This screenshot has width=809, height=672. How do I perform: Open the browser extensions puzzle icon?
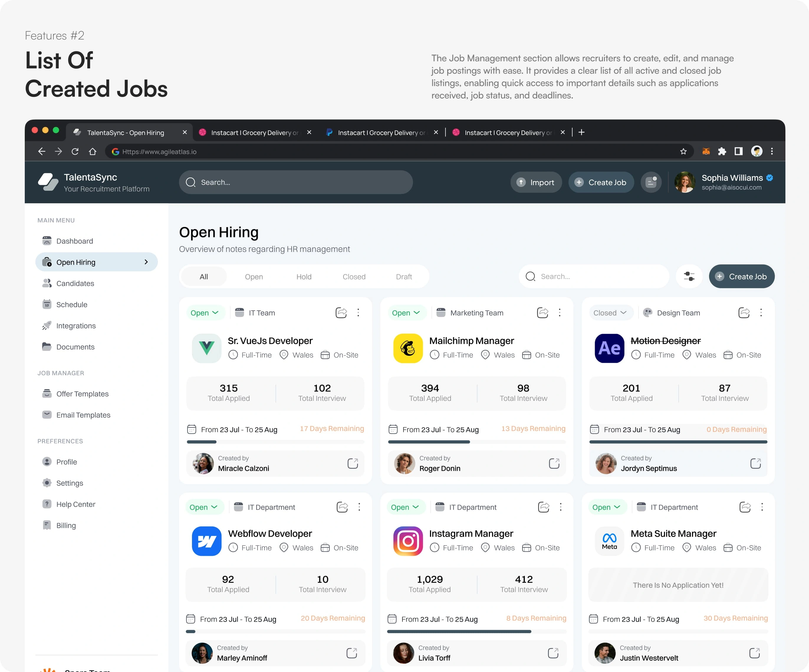(722, 151)
